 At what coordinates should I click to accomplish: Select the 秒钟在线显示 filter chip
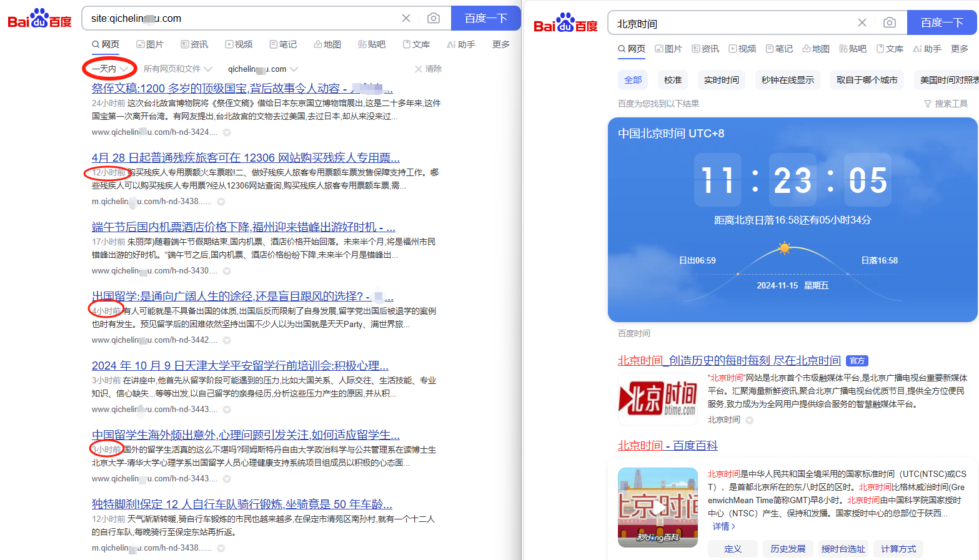click(x=788, y=80)
